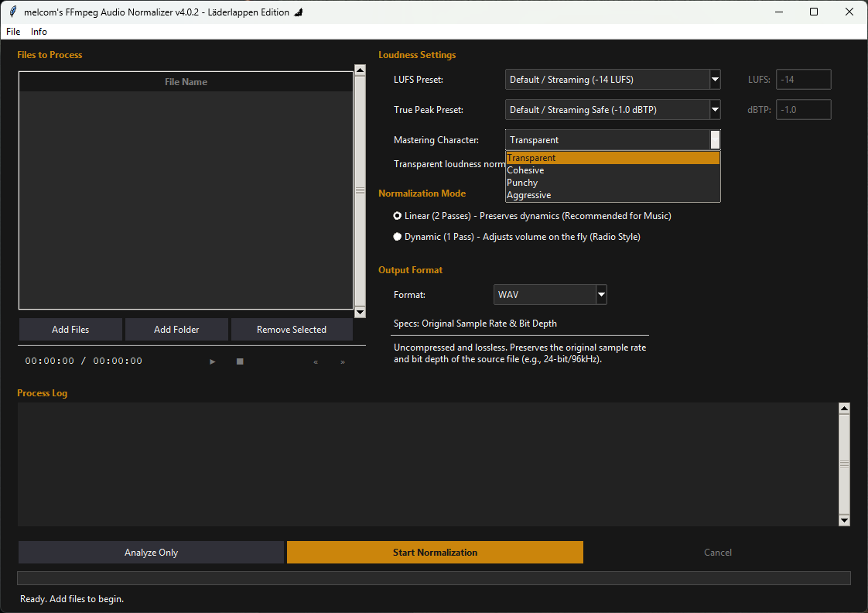Close the Audio Normalizer window
This screenshot has height=613, width=868.
[x=849, y=12]
